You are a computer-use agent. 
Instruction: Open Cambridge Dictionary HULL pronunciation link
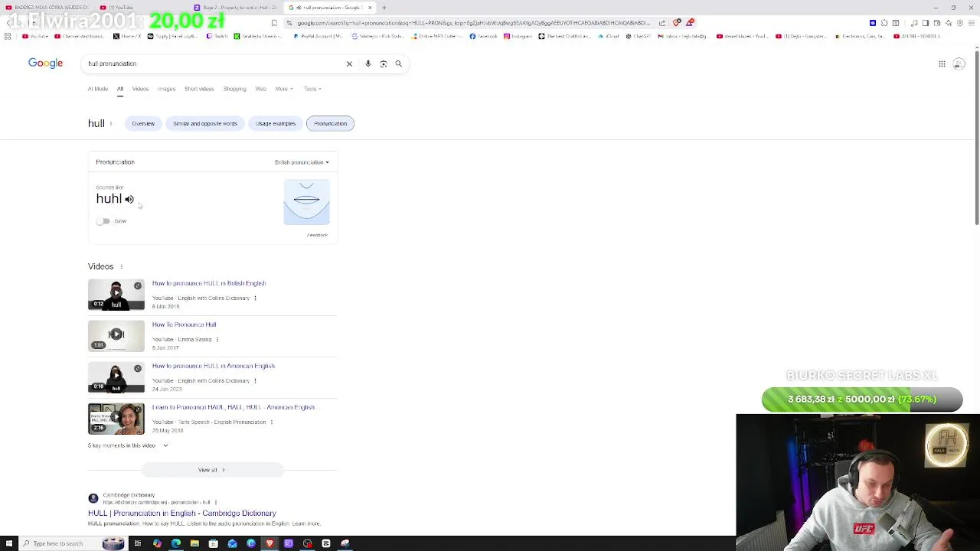click(x=182, y=514)
